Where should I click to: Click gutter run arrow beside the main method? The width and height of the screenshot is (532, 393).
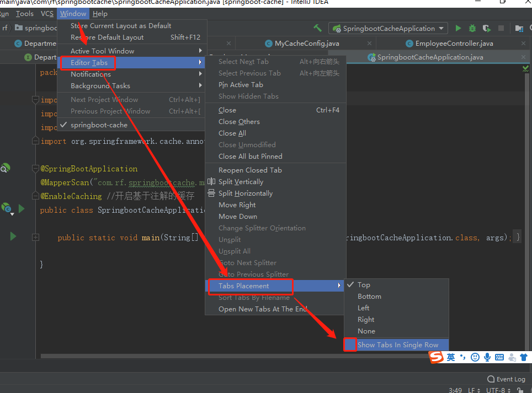click(13, 236)
